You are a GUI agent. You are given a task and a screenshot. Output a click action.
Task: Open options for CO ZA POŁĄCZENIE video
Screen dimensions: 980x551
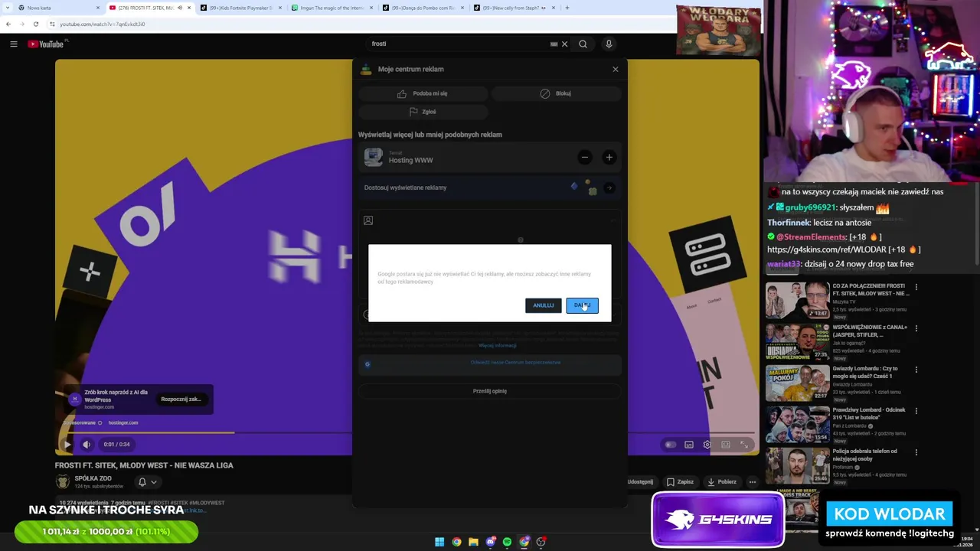click(916, 288)
